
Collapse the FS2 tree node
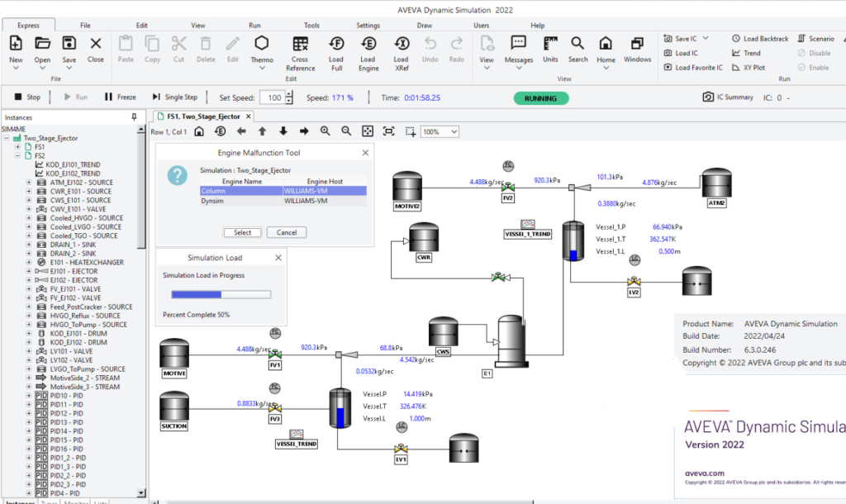point(17,155)
